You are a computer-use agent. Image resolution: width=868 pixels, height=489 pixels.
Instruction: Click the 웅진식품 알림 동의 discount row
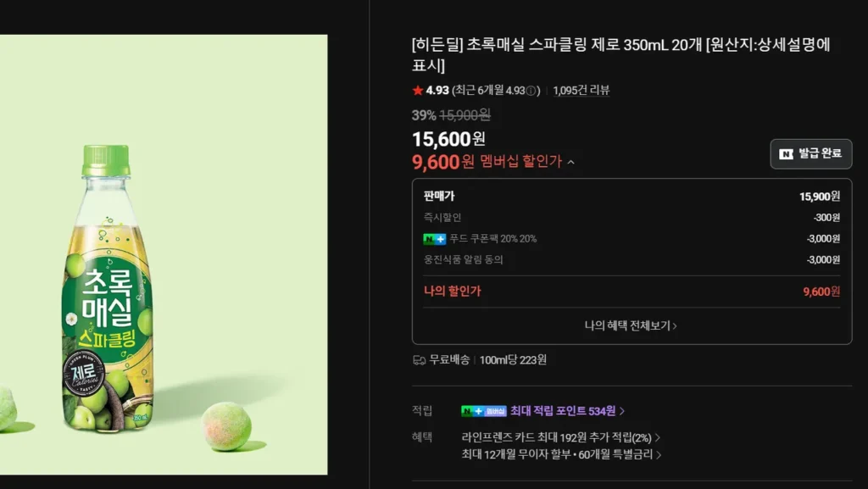tap(632, 259)
